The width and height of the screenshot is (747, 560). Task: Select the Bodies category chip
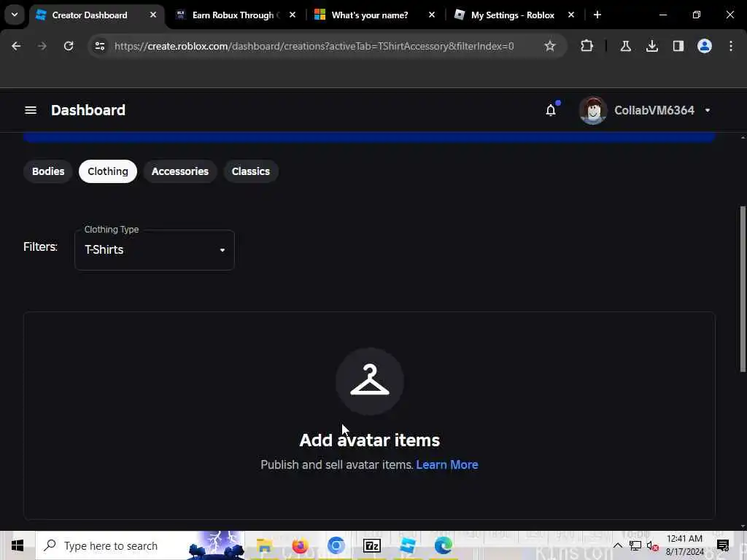pos(48,171)
